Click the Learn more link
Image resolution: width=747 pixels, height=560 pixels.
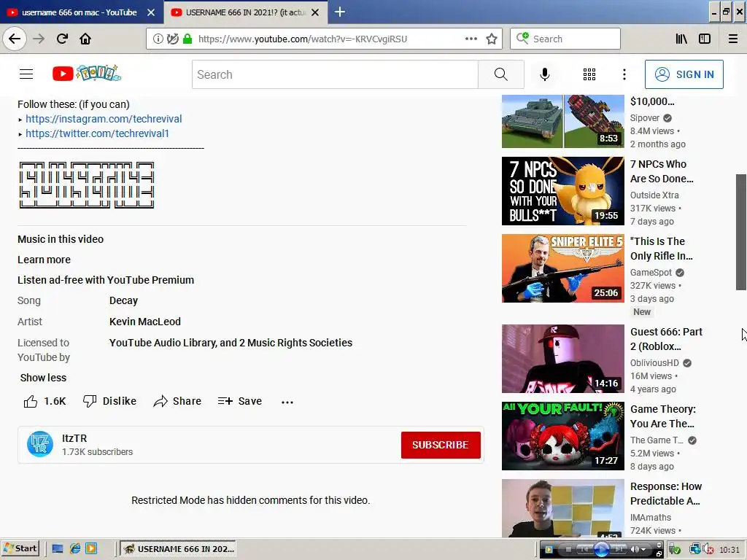click(44, 260)
